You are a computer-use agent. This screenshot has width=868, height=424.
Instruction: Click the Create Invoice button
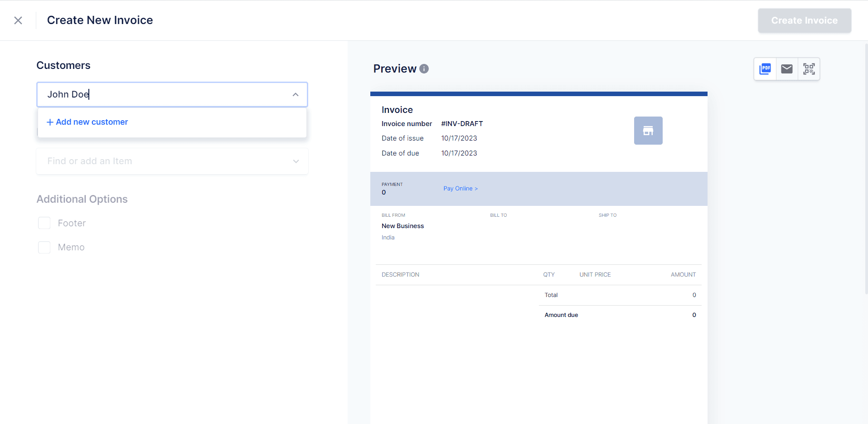tap(804, 20)
